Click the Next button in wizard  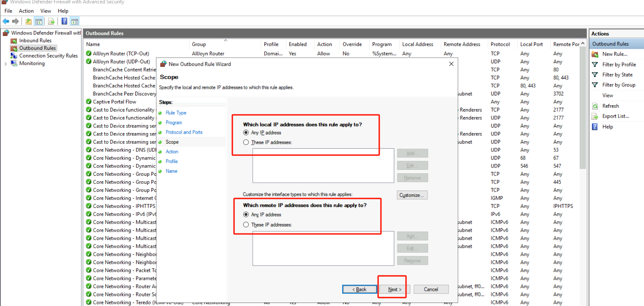394,289
